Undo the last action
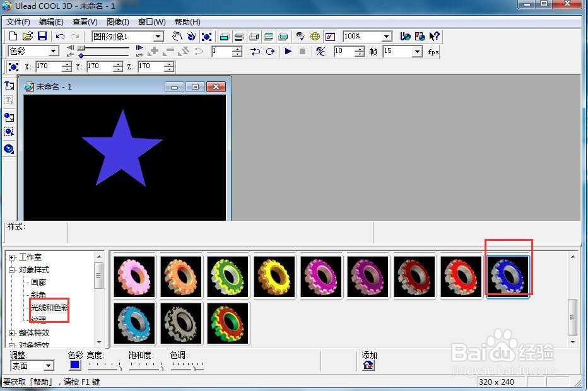Image resolution: width=588 pixels, height=391 pixels. [60, 37]
